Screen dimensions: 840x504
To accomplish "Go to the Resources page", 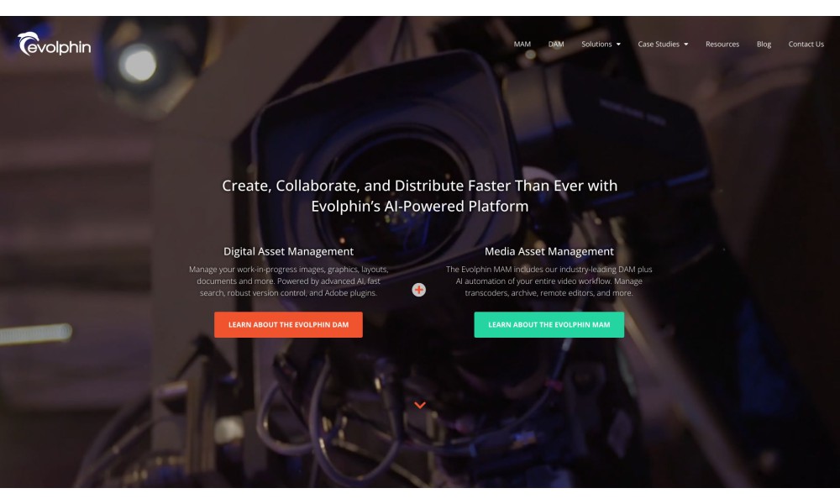I will pyautogui.click(x=722, y=44).
